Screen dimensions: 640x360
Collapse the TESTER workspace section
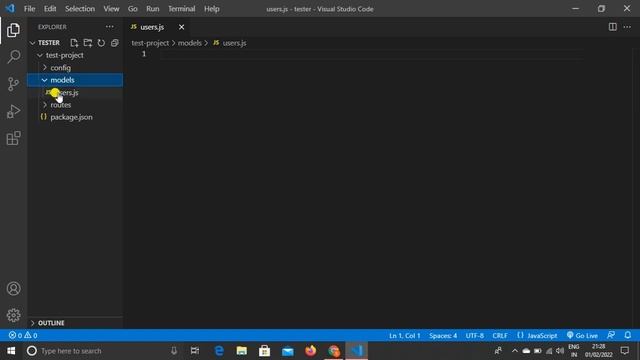pyautogui.click(x=33, y=43)
